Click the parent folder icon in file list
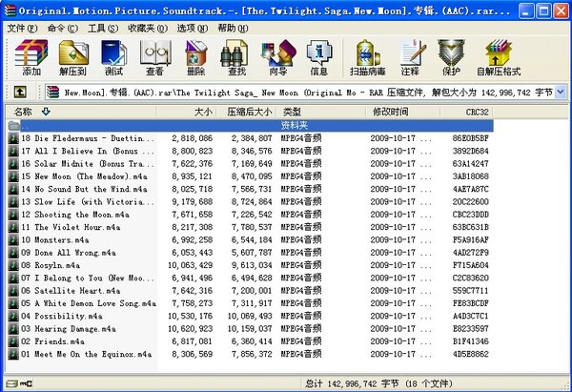The image size is (572, 392). (x=14, y=126)
